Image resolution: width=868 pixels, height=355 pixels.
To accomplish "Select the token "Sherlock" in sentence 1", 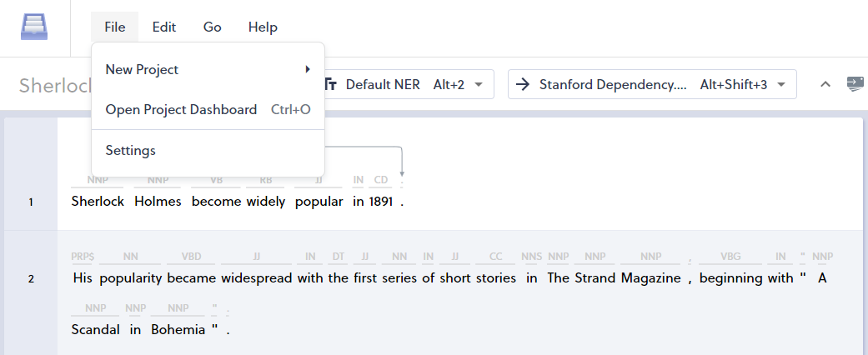I will click(98, 201).
